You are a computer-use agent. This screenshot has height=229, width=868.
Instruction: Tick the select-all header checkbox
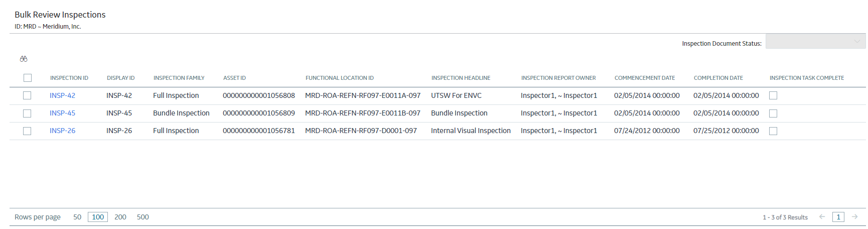click(x=28, y=78)
